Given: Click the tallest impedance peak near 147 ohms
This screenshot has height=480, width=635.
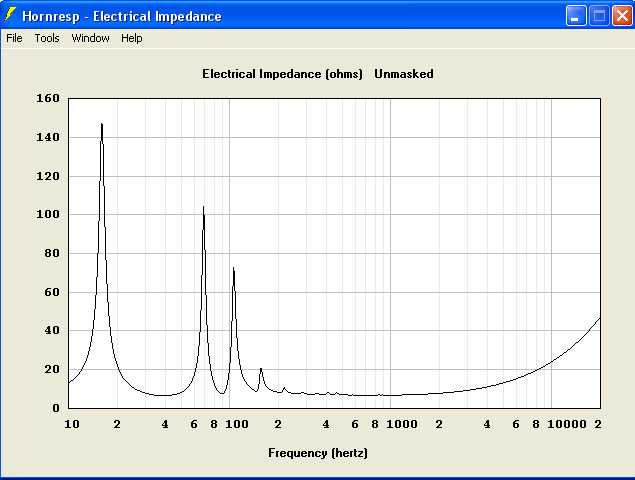Looking at the screenshot, I should click(102, 124).
